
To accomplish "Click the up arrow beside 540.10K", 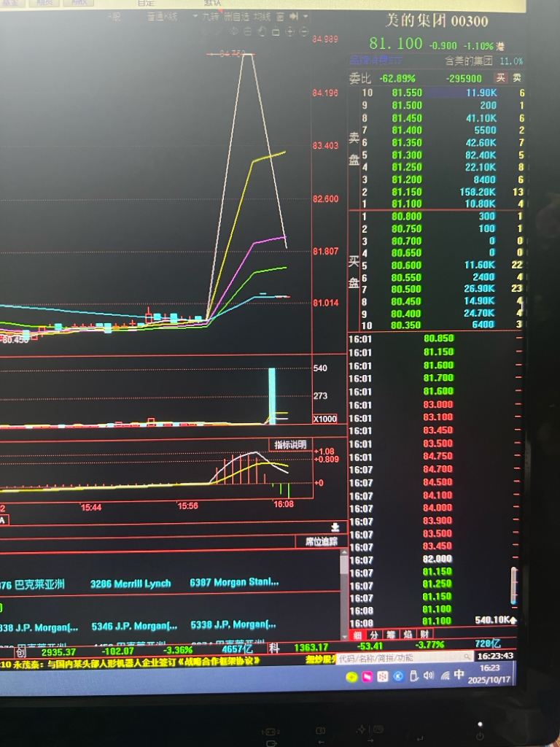I will tap(514, 620).
